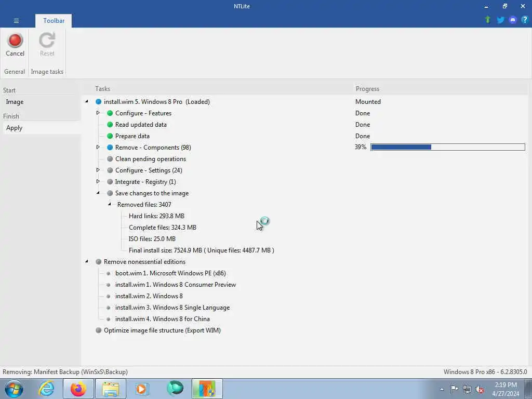The height and width of the screenshot is (399, 532).
Task: Expand Configure - Features node
Action: point(98,113)
